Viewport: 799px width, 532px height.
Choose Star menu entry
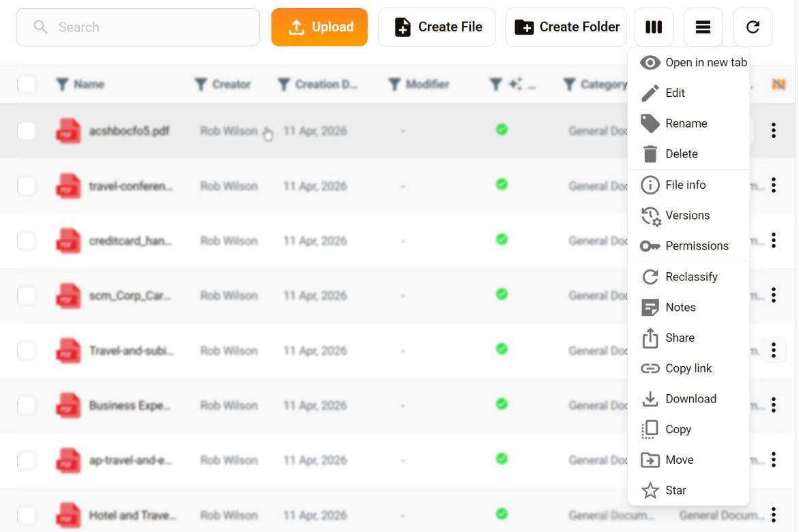click(x=688, y=490)
